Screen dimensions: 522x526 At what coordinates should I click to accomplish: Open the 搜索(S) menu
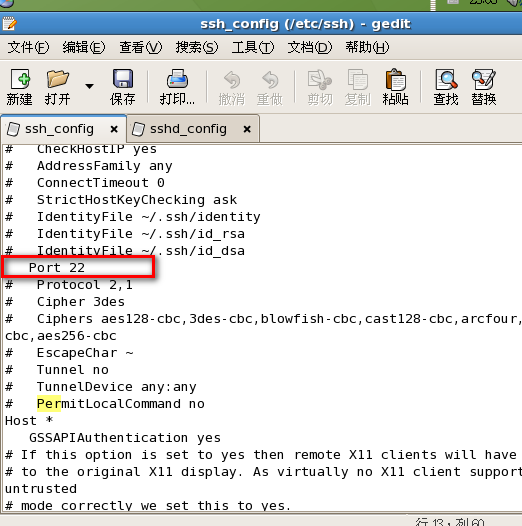click(x=197, y=47)
